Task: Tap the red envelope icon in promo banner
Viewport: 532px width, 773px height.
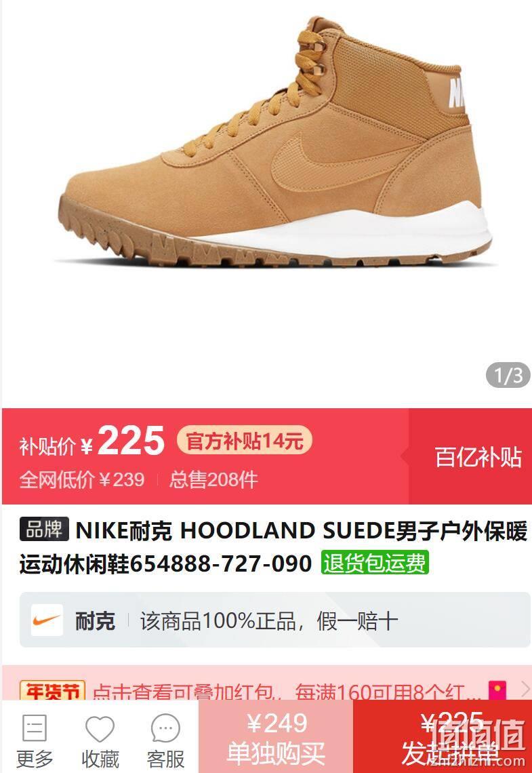Action: [x=497, y=690]
